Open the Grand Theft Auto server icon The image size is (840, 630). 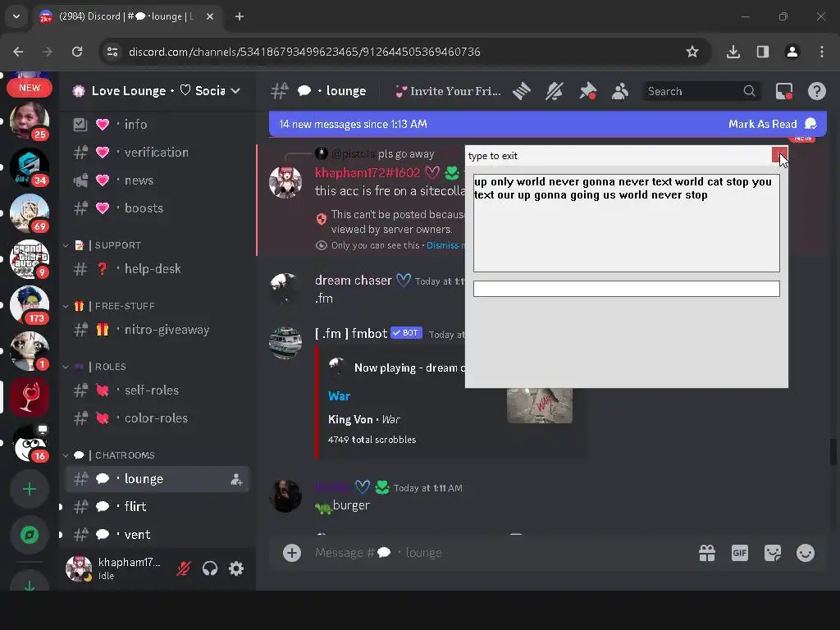pyautogui.click(x=30, y=259)
